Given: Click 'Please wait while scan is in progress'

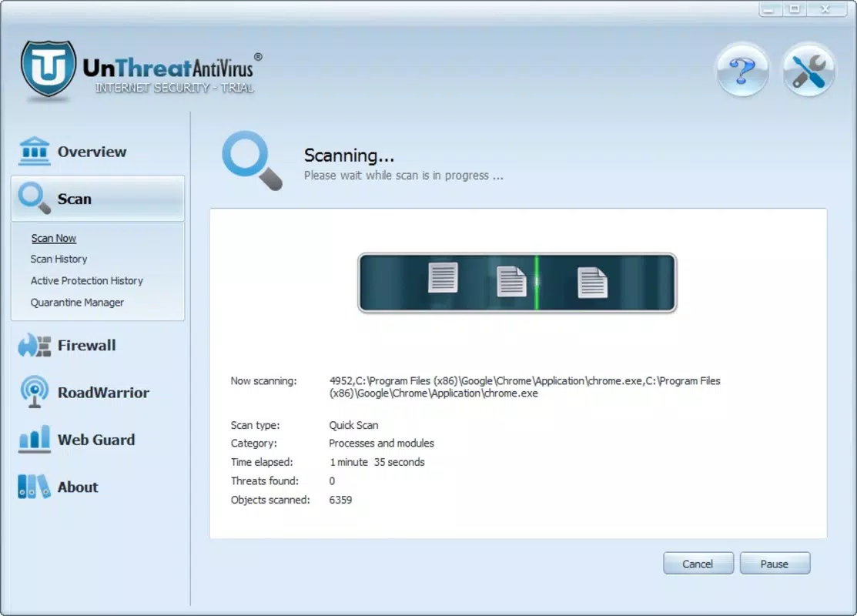Looking at the screenshot, I should pyautogui.click(x=404, y=176).
